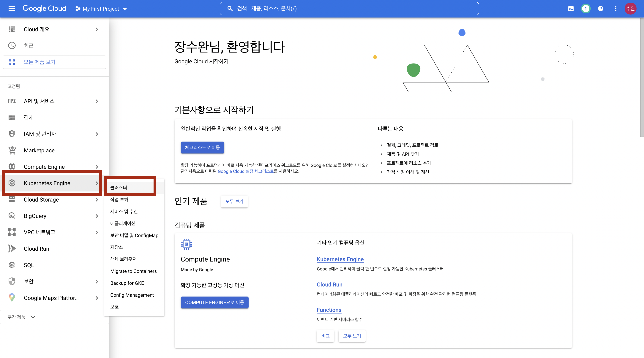Screen dimensions: 644x358
Task: Select 서비스 및 수신 submenu item
Action: click(x=134, y=211)
